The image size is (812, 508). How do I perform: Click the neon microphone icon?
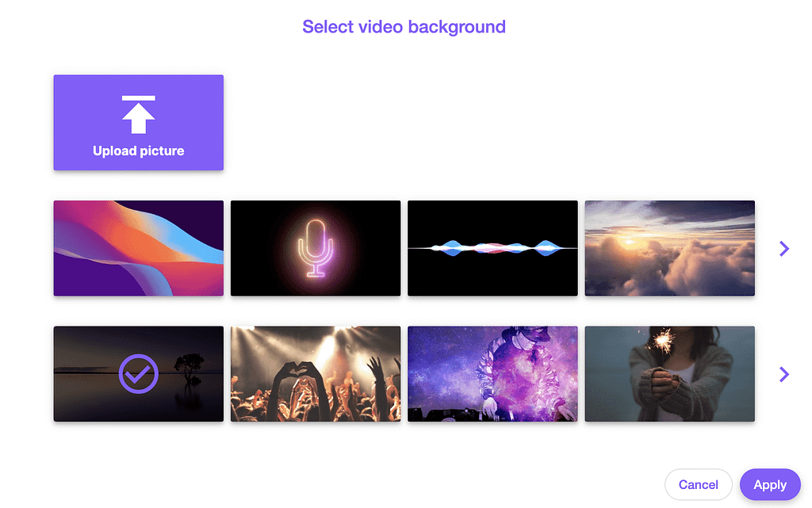(x=316, y=247)
